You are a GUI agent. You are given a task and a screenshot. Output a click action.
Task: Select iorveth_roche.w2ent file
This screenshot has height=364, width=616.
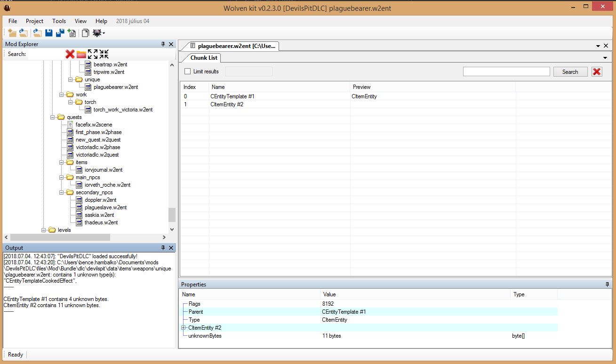coord(107,185)
